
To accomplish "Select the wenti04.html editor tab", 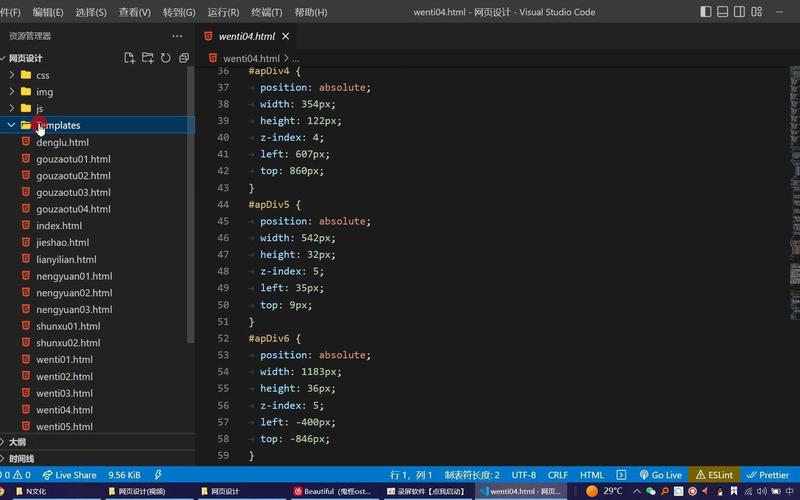I will (246, 36).
